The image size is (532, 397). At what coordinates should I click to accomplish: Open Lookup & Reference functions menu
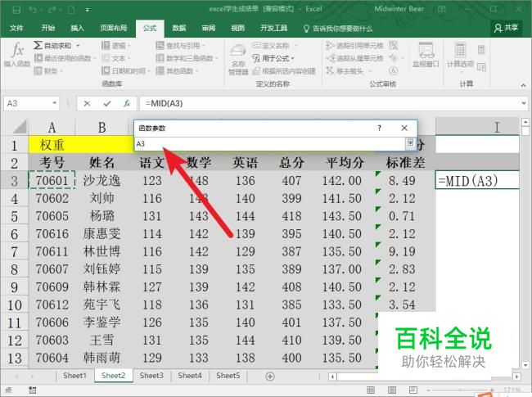pos(180,46)
